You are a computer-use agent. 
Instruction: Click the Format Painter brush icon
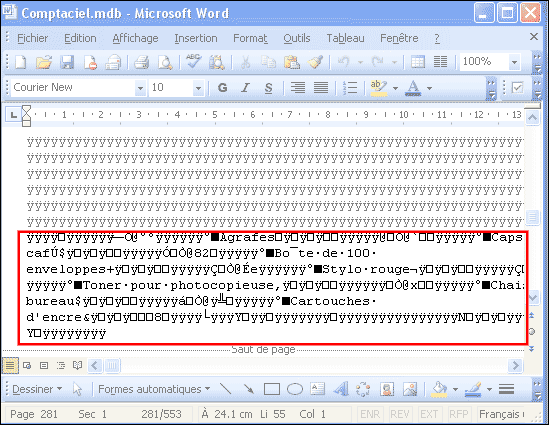coord(315,62)
